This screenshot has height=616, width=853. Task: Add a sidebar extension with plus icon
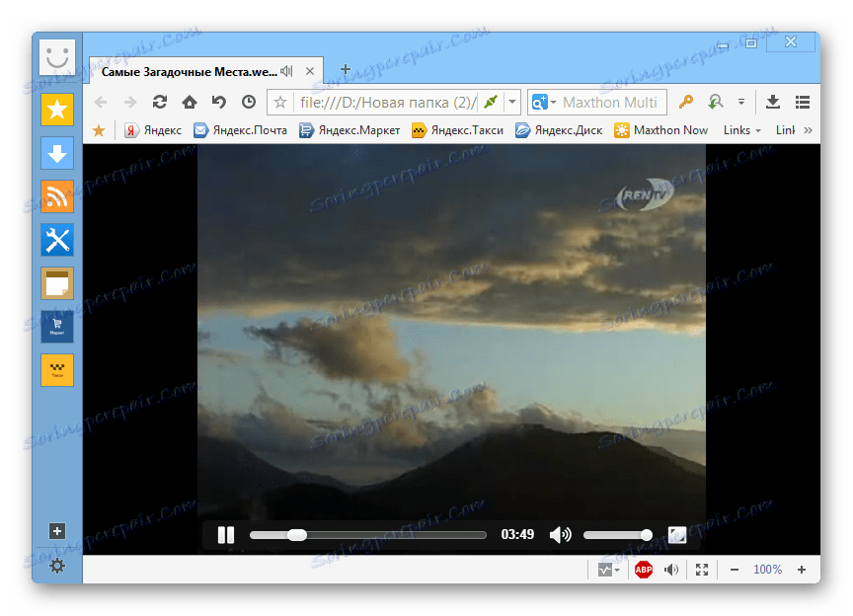coord(57,531)
